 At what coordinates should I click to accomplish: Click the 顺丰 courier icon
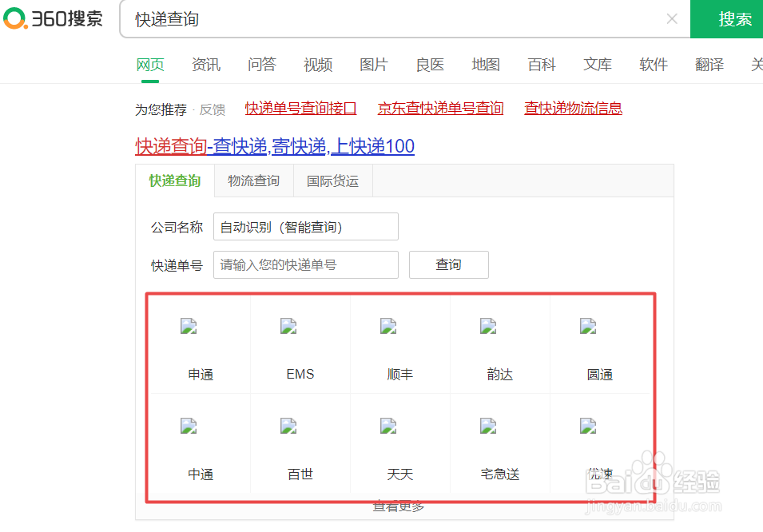(x=388, y=326)
